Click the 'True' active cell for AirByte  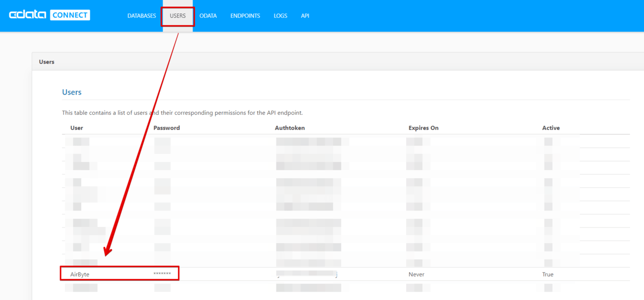[x=548, y=274]
